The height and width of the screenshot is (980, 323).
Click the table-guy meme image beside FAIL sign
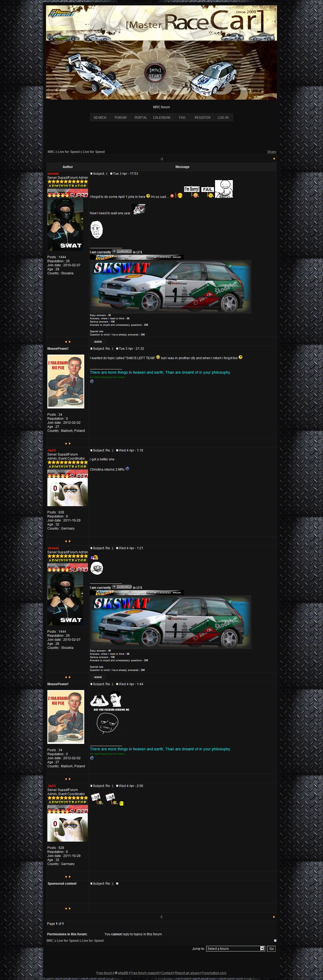click(x=224, y=189)
